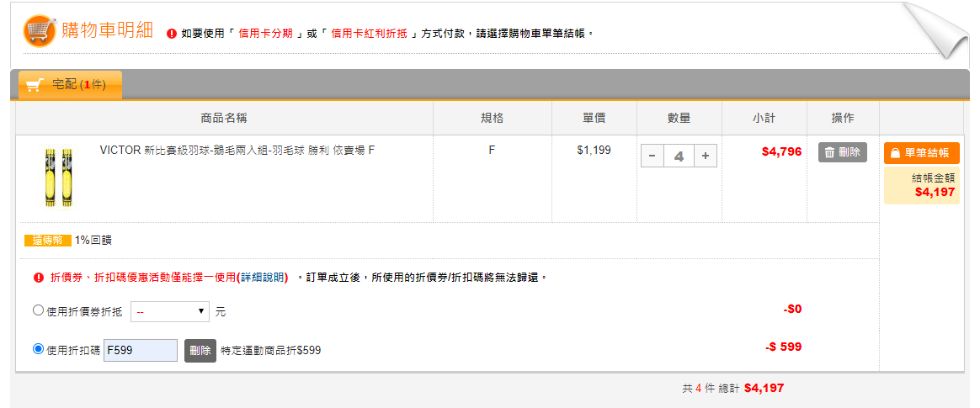The height and width of the screenshot is (408, 980).
Task: Open the VICTOR shuttlecock product thumbnail
Action: 57,178
